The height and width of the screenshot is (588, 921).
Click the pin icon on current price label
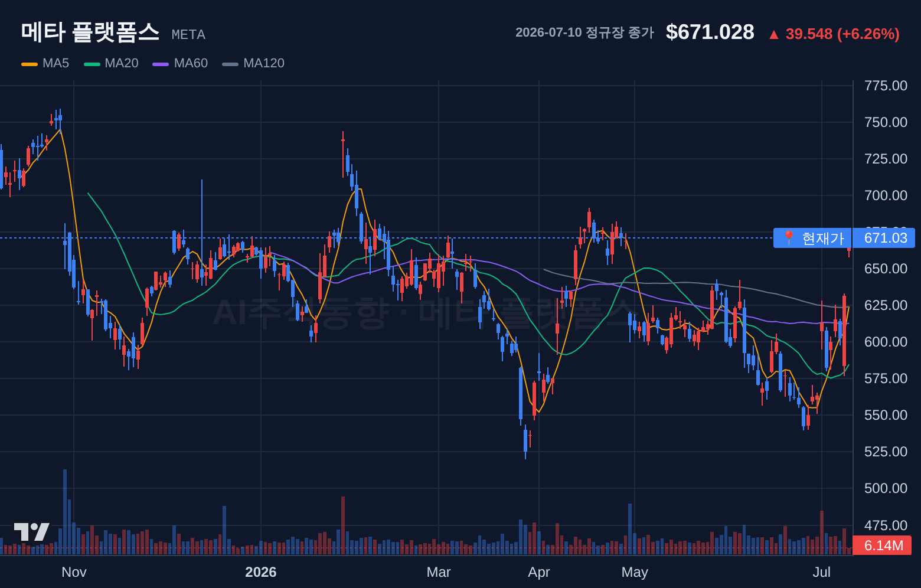coord(788,238)
